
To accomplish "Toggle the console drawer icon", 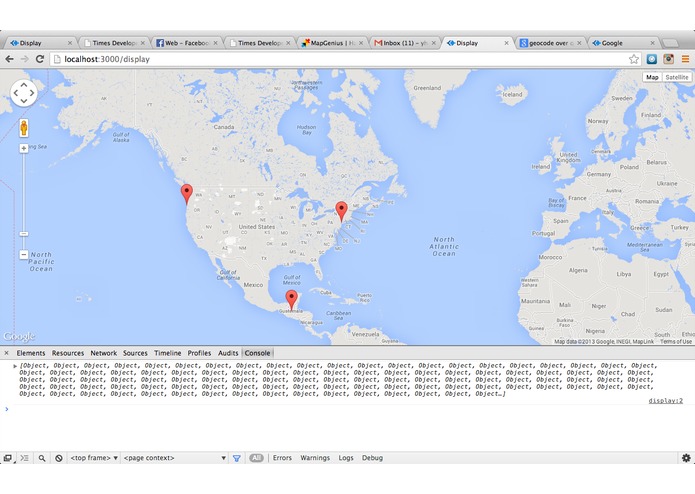I will 24,458.
